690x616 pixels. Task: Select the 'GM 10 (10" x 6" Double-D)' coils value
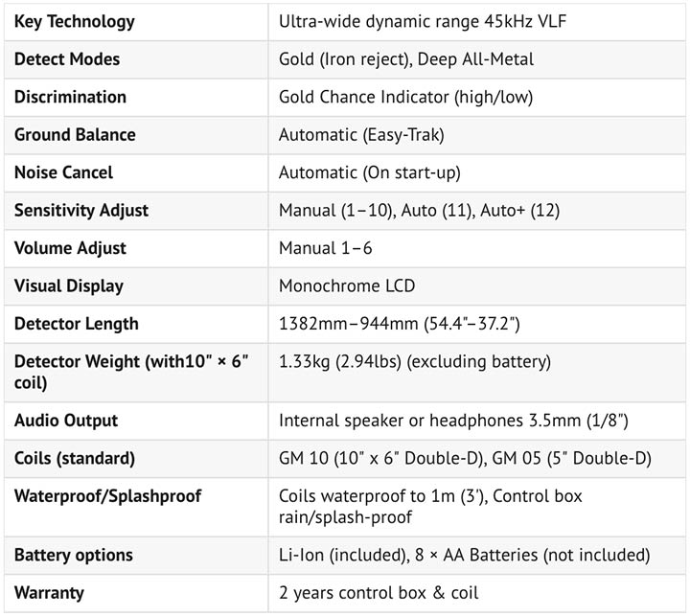(380, 458)
